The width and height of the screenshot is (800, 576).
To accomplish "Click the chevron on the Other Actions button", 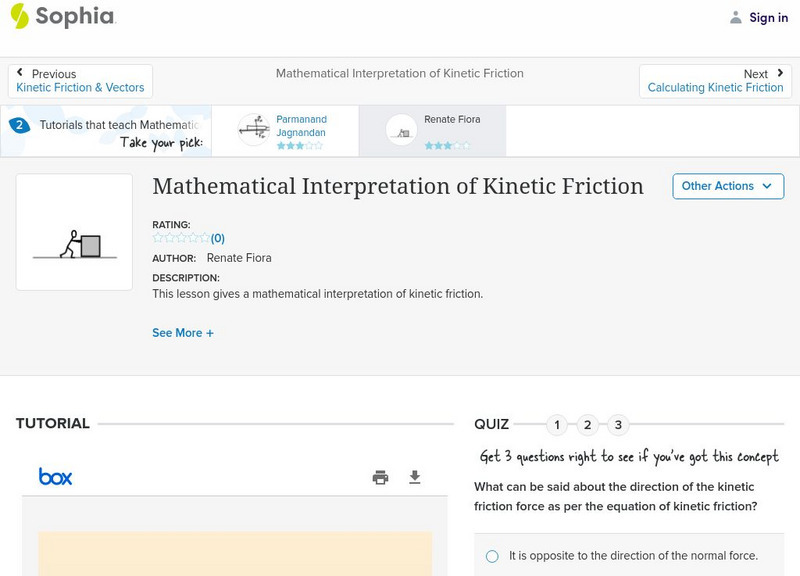I will [766, 186].
